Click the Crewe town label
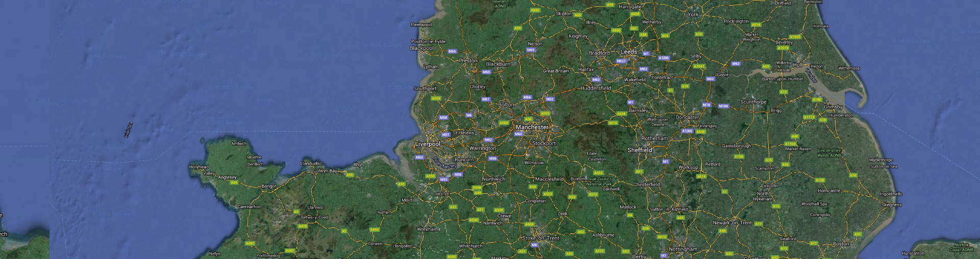The width and height of the screenshot is (980, 259). pyautogui.click(x=504, y=216)
